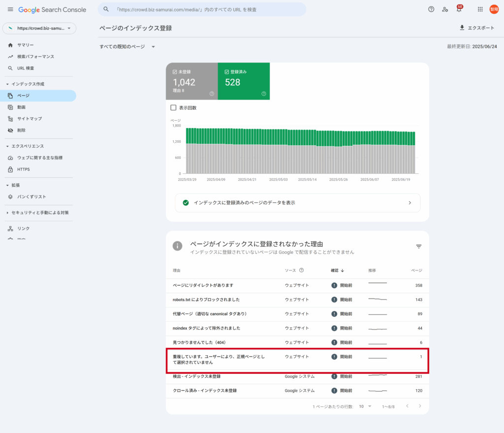Select ページ in the sidebar

point(38,96)
